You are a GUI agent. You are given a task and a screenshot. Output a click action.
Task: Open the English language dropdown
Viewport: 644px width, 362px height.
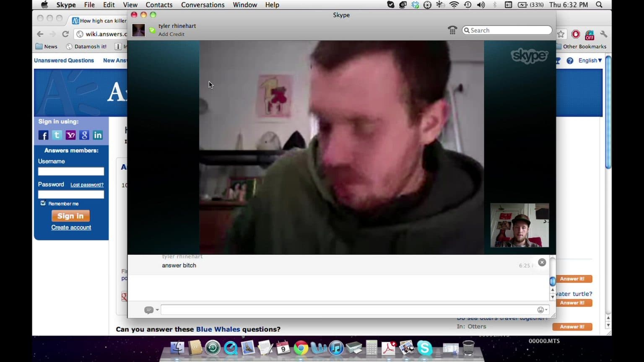coord(590,60)
